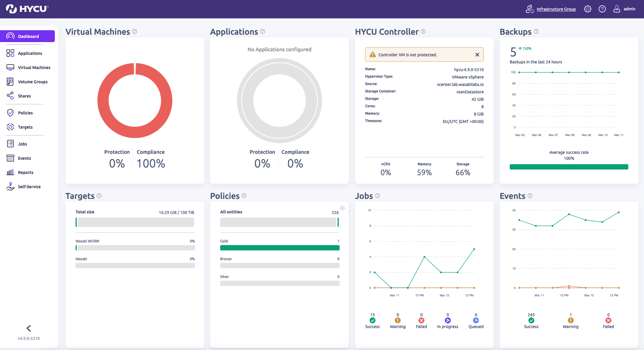Collapse the left navigation sidebar
Screen dimensions: 644x350
(29, 328)
